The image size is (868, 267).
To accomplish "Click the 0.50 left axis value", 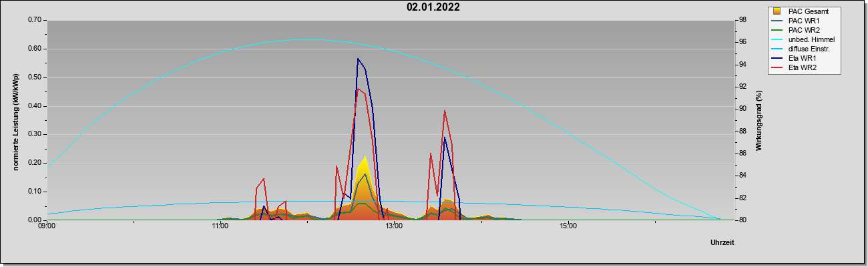I will (x=35, y=77).
